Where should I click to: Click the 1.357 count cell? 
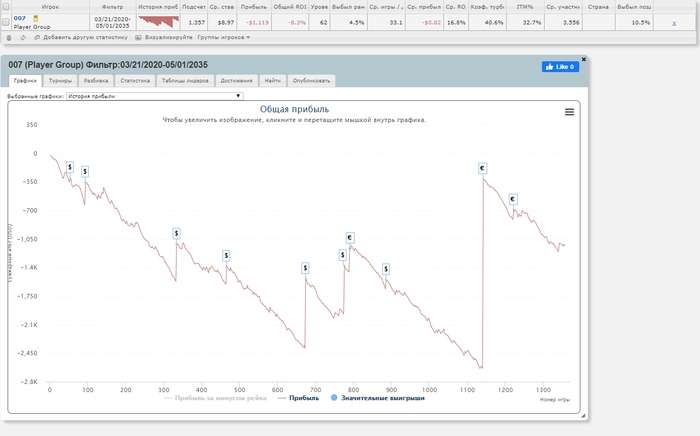pyautogui.click(x=193, y=22)
